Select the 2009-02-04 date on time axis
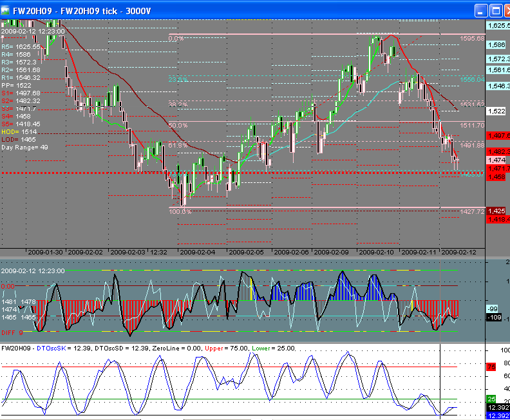The height and width of the screenshot is (420, 510). [198, 253]
